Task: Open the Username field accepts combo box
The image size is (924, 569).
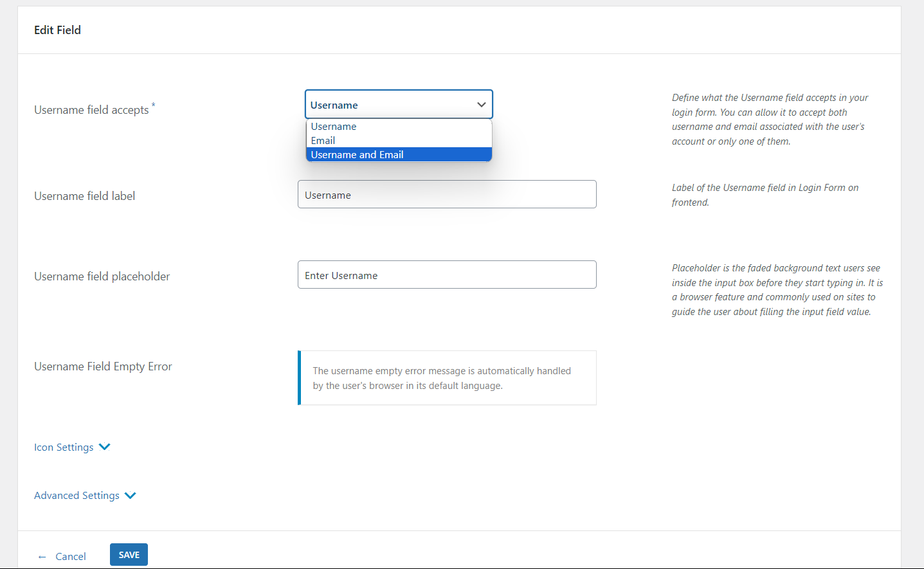Action: tap(399, 104)
